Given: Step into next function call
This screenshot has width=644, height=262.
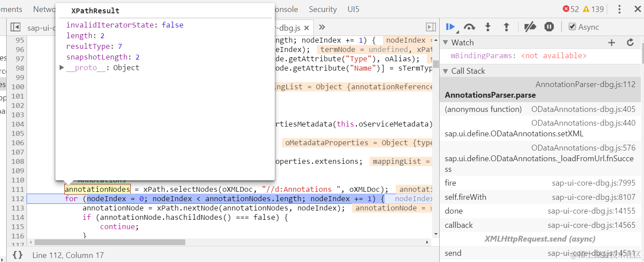Looking at the screenshot, I should tap(488, 27).
